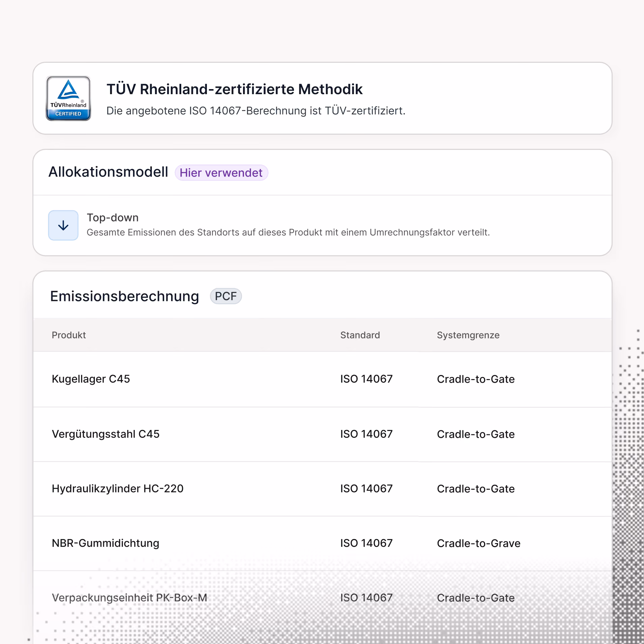Click Cradle-to-Gate for Vergütungsstahl C45
Viewport: 644px width, 644px height.
(x=476, y=434)
